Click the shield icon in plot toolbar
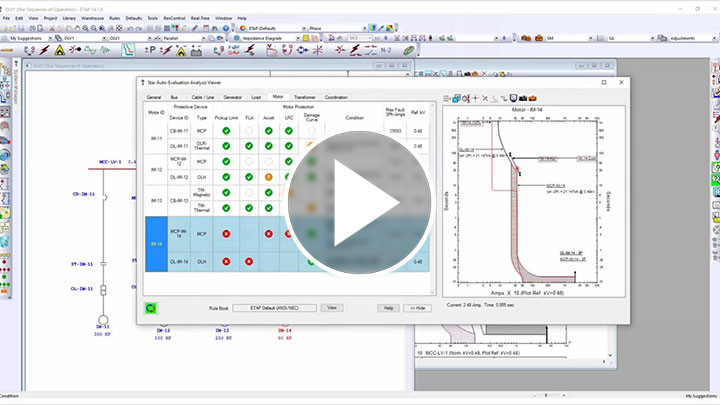 pos(513,98)
